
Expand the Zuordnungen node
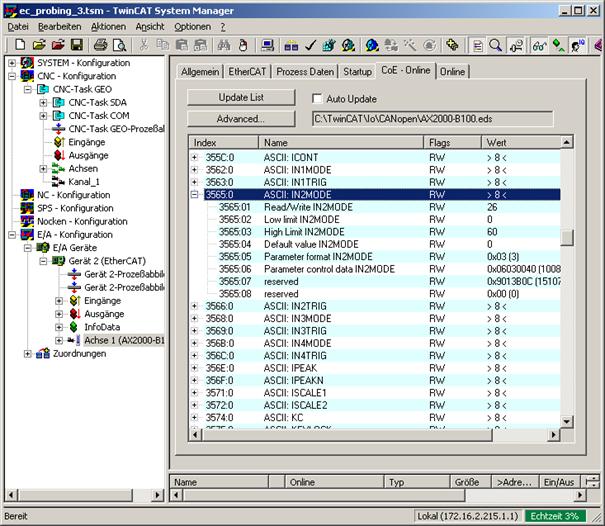[27, 353]
